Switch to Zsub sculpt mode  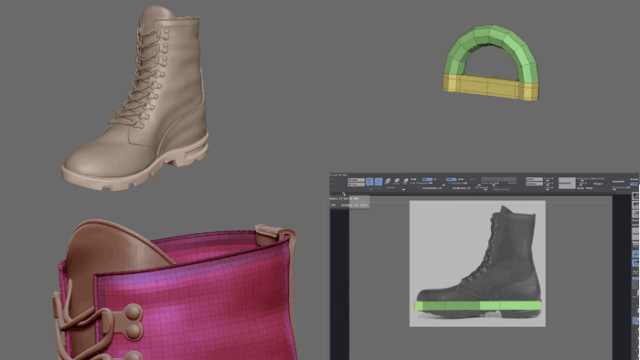tap(461, 179)
